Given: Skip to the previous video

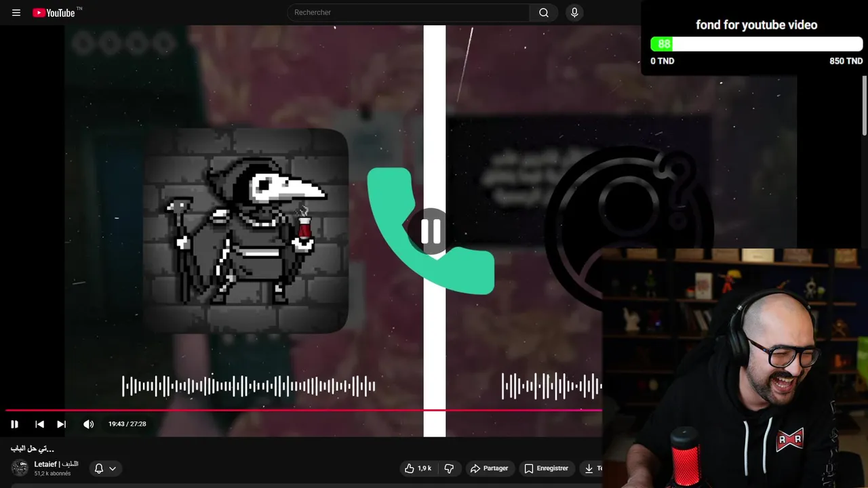Looking at the screenshot, I should (39, 424).
